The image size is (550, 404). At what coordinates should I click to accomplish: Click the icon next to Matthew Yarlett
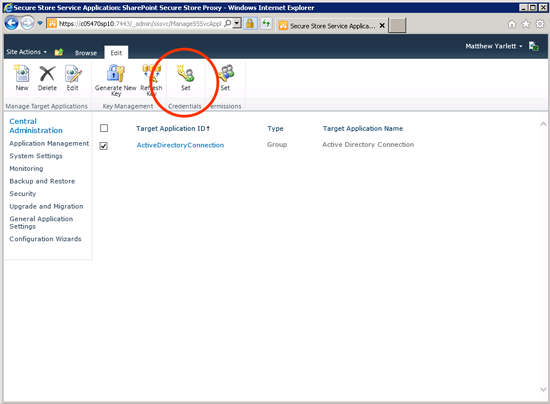(534, 46)
